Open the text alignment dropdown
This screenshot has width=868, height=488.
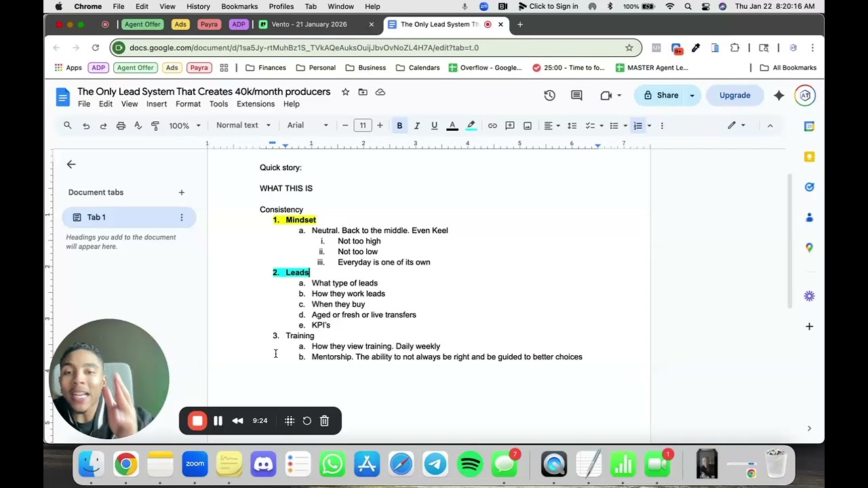tap(551, 125)
